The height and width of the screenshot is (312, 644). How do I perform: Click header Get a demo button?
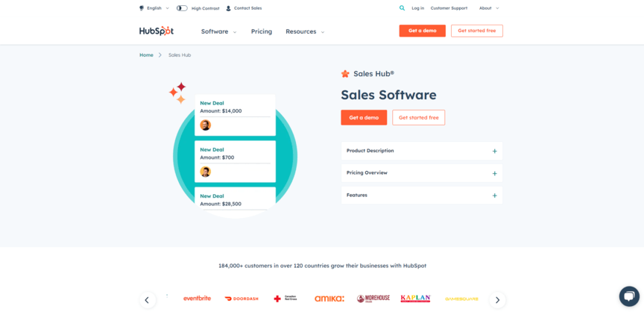coord(422,31)
